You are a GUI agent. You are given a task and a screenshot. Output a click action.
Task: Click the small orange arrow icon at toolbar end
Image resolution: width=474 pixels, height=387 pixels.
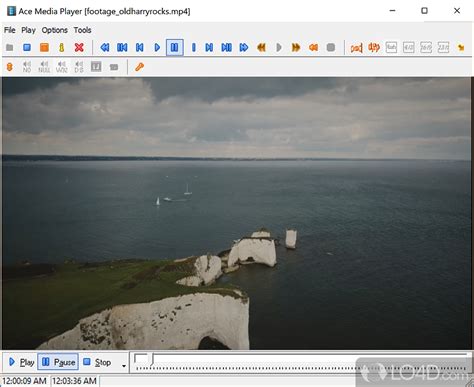click(461, 48)
